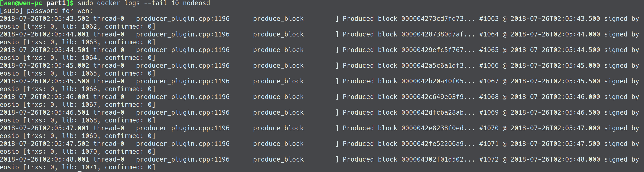Click block hash 0000042fe52206a9
This screenshot has width=644, height=172.
coord(433,144)
